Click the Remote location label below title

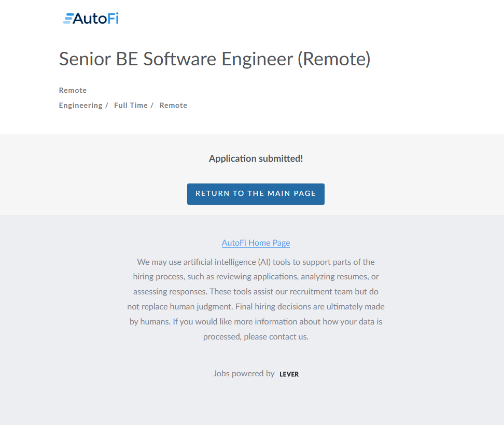tap(73, 90)
